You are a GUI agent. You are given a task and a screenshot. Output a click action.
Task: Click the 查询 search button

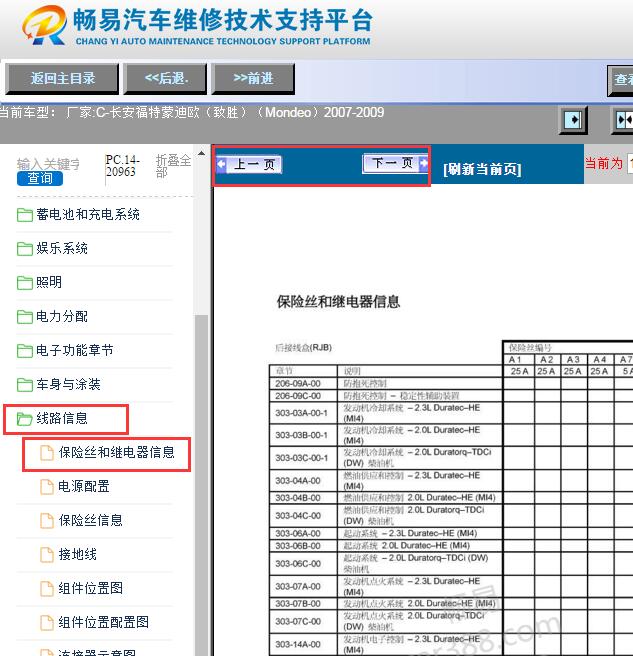tap(40, 179)
